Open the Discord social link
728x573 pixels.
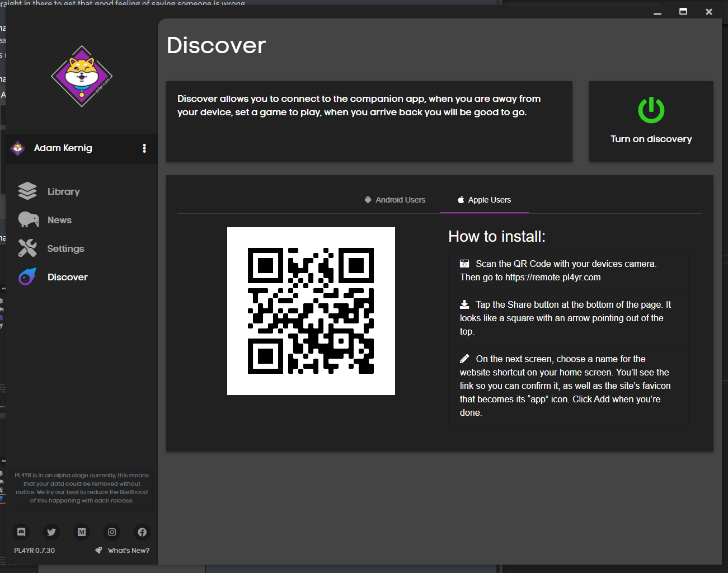[x=21, y=532]
